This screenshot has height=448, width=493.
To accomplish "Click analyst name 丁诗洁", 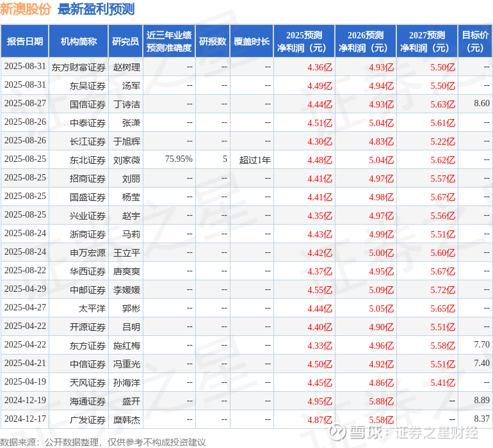I will tap(127, 104).
